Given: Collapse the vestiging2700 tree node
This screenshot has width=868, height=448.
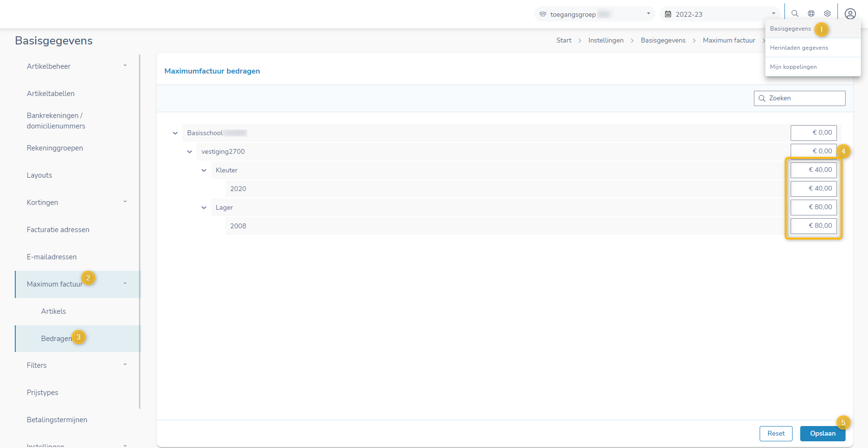Looking at the screenshot, I should click(x=190, y=152).
